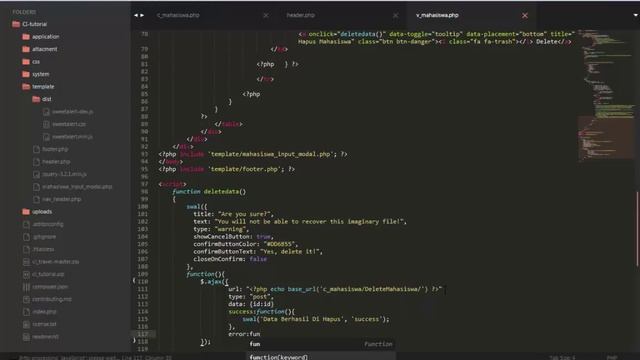Open the uploads folder icon
The image size is (640, 360).
pos(26,211)
